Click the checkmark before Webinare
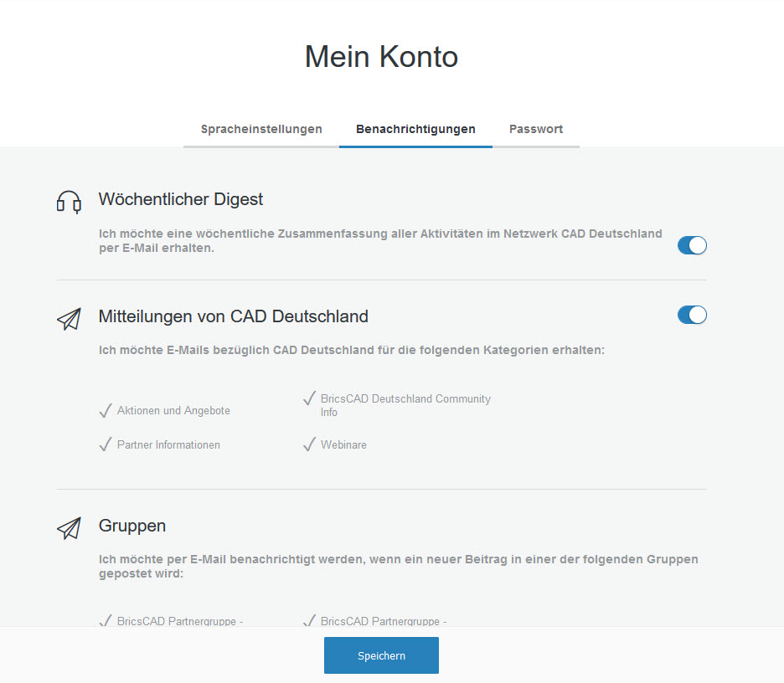 click(309, 444)
